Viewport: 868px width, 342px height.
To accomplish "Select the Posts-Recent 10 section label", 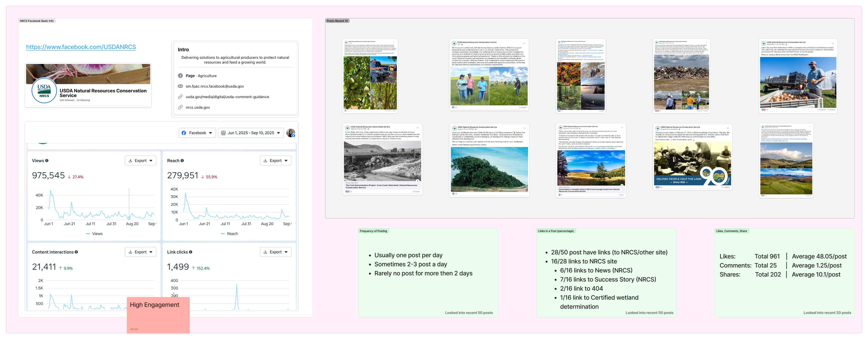I will [x=337, y=21].
